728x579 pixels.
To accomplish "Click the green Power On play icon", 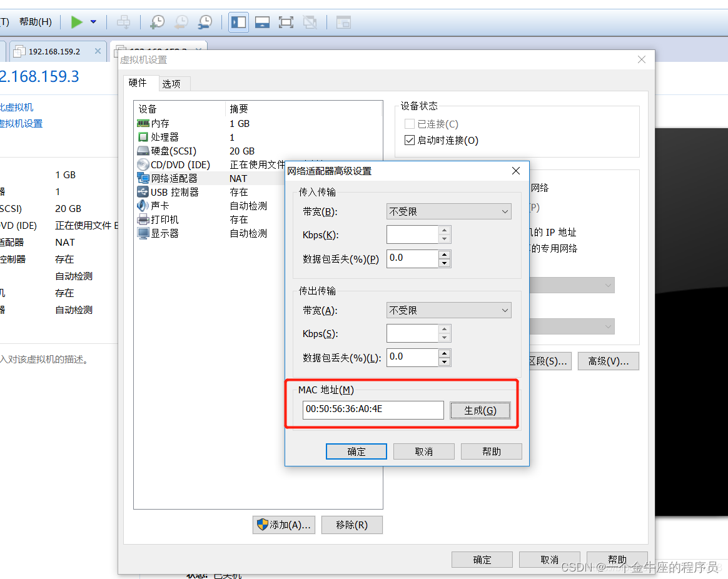I will (x=76, y=22).
